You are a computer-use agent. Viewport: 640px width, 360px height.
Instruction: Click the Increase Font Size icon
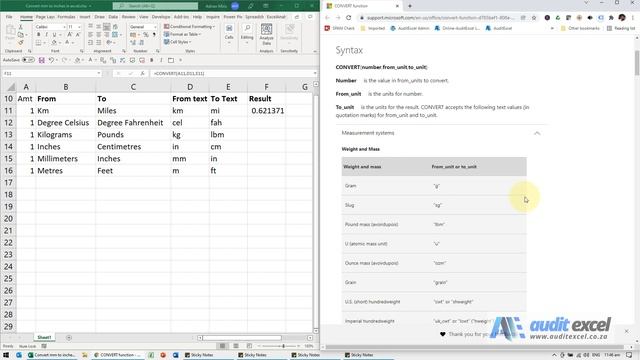pos(70,35)
